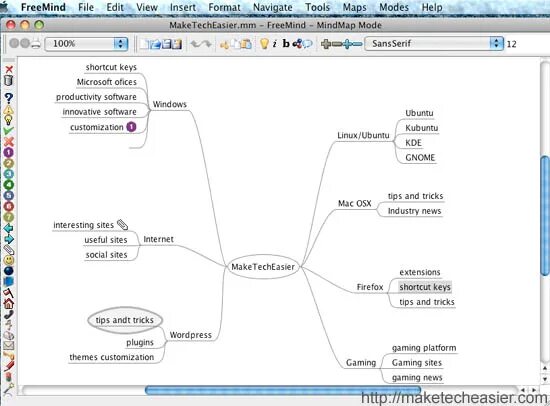Screen dimensions: 550x406
Task: Open the FreeMind application menu
Action: tap(43, 7)
